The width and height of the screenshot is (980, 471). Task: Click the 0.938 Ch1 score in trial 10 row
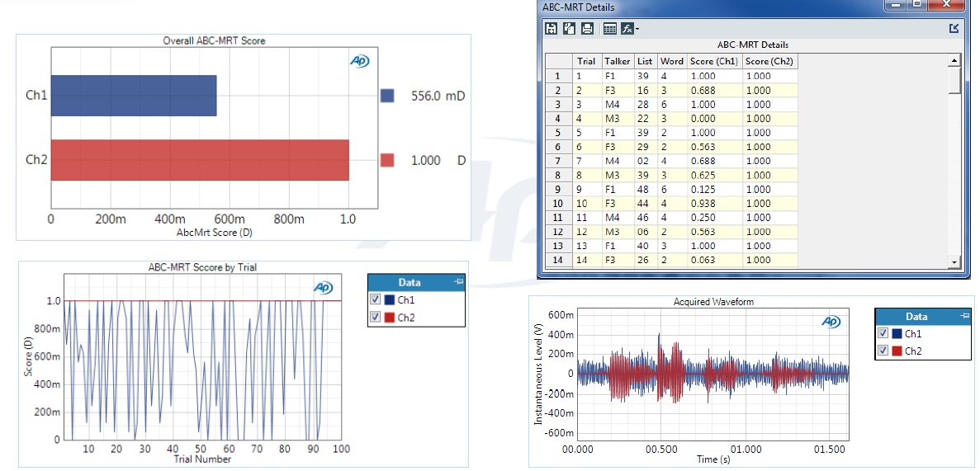point(714,203)
